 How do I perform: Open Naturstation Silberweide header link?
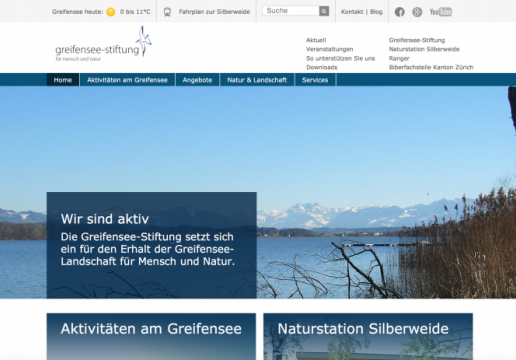(x=424, y=49)
